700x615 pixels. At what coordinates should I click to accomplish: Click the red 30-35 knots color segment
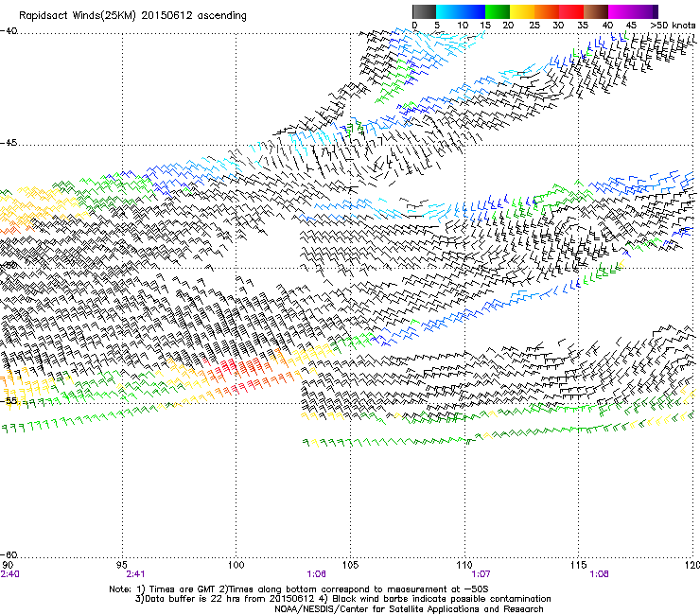(571, 11)
